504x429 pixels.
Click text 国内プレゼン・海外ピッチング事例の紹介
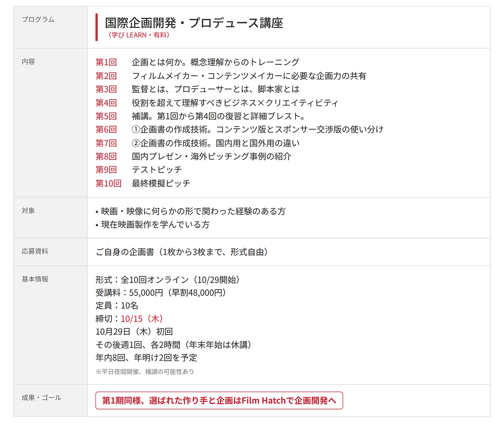click(211, 156)
